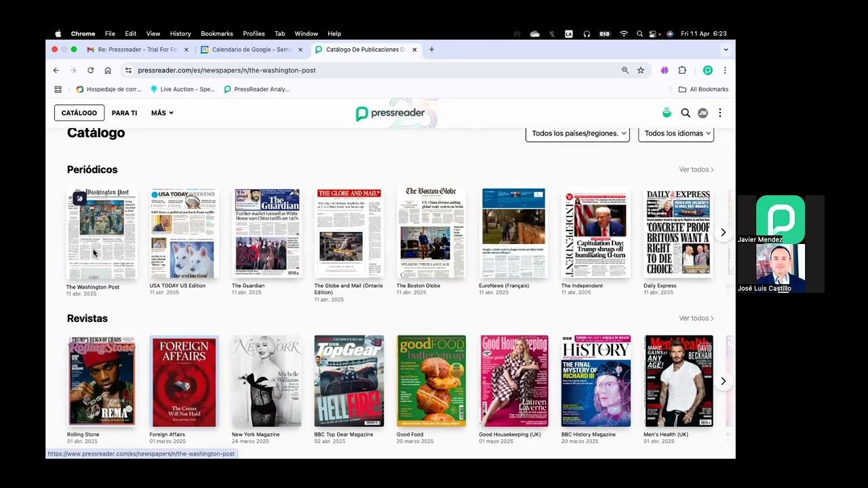Open Foreign Affairs magazine cover
Image resolution: width=868 pixels, height=488 pixels.
(184, 381)
